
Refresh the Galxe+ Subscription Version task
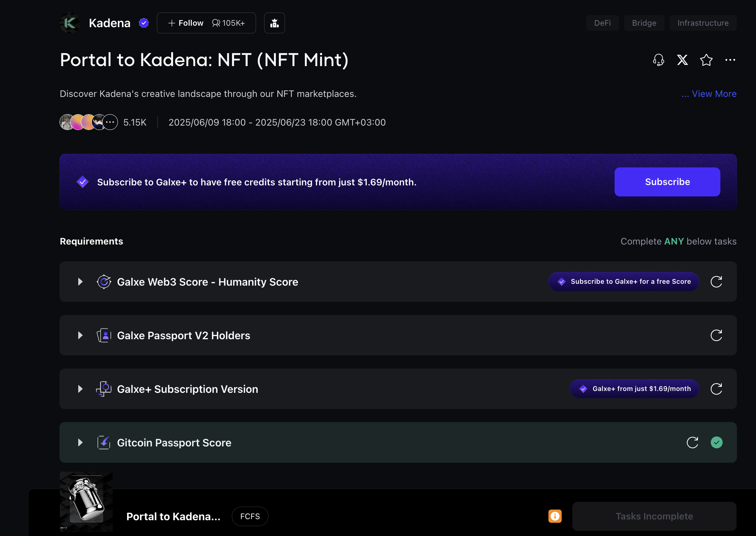(716, 389)
